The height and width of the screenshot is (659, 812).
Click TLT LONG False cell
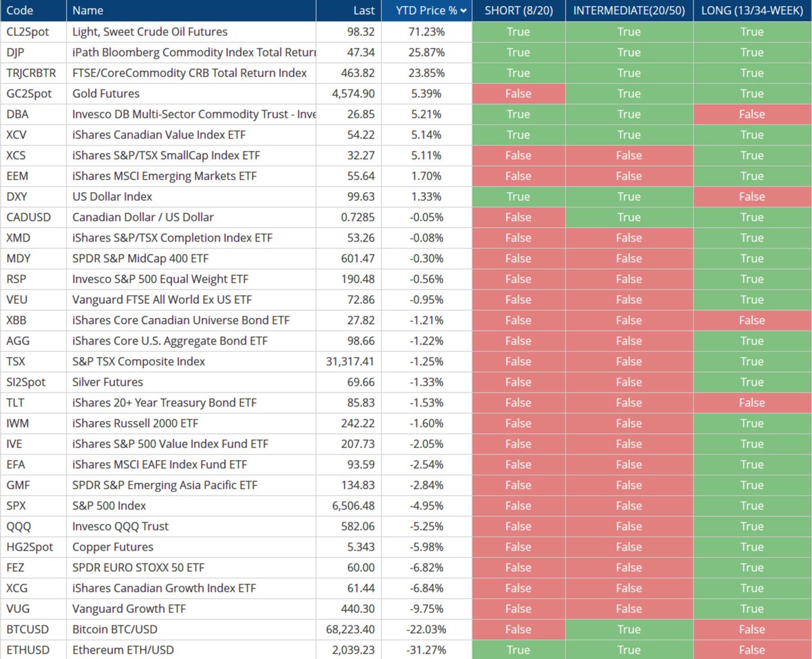coord(752,403)
